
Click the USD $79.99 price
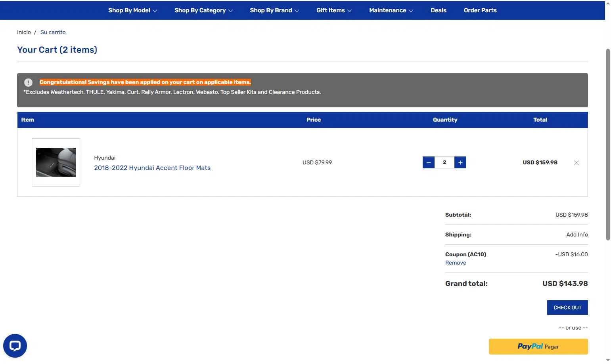[317, 162]
